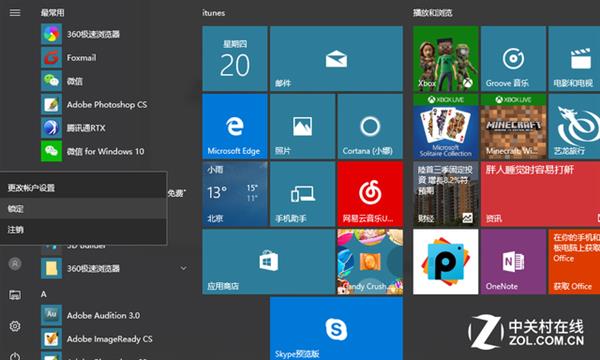Click the Power button icon

[x=15, y=356]
